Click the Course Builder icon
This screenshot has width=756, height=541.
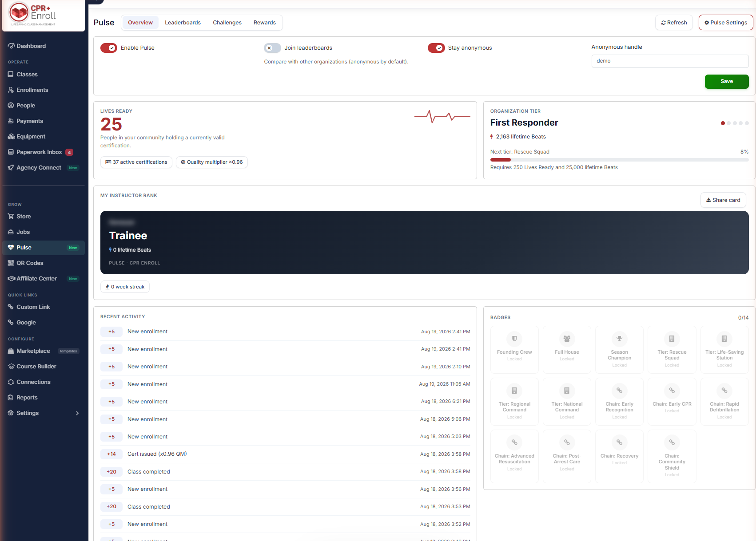coord(11,366)
